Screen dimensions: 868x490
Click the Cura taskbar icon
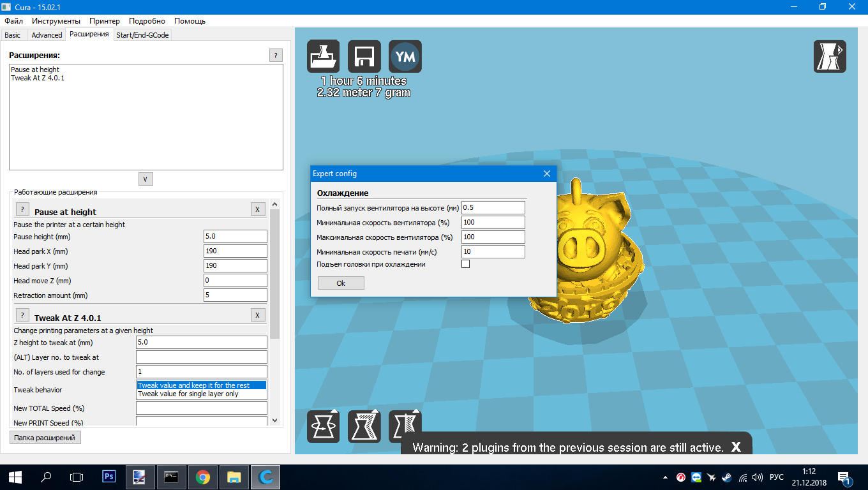tap(266, 477)
